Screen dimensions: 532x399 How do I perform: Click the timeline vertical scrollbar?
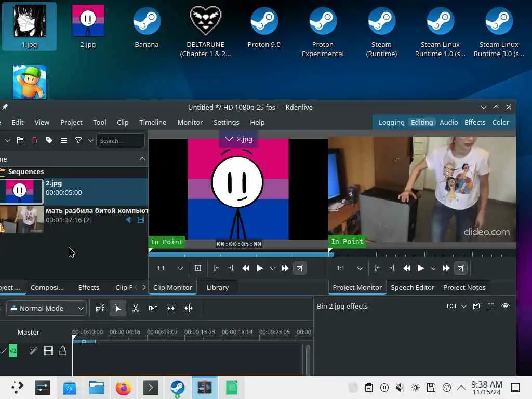(308, 360)
